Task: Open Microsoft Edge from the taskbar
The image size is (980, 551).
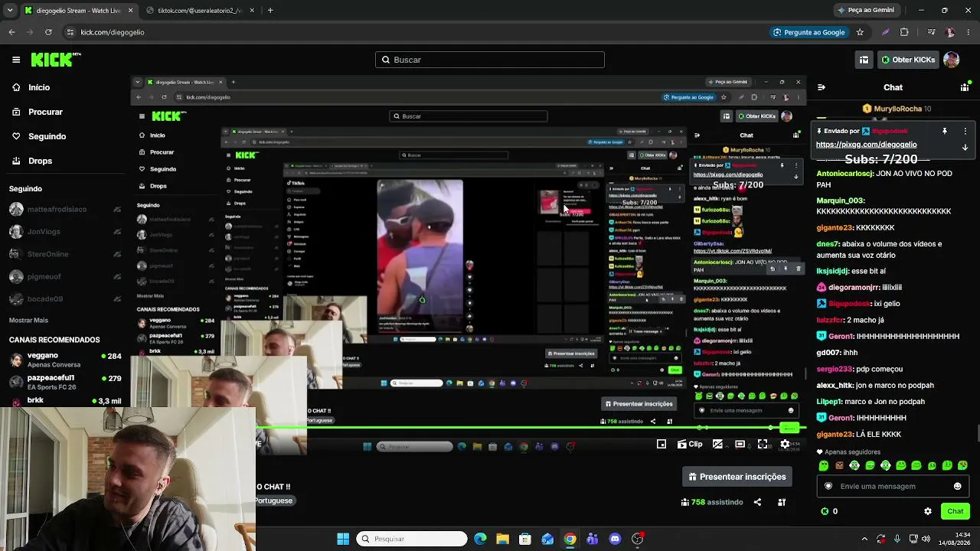Action: [x=480, y=539]
